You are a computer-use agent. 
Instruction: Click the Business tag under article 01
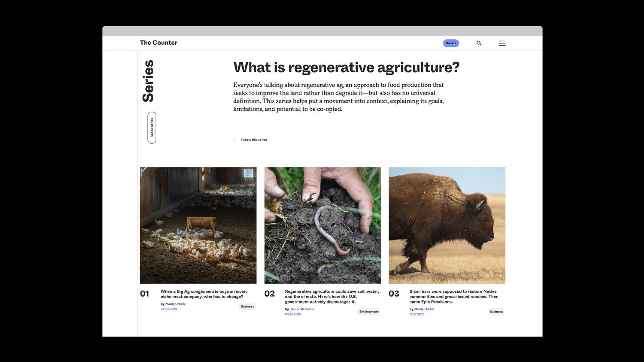[x=247, y=307]
